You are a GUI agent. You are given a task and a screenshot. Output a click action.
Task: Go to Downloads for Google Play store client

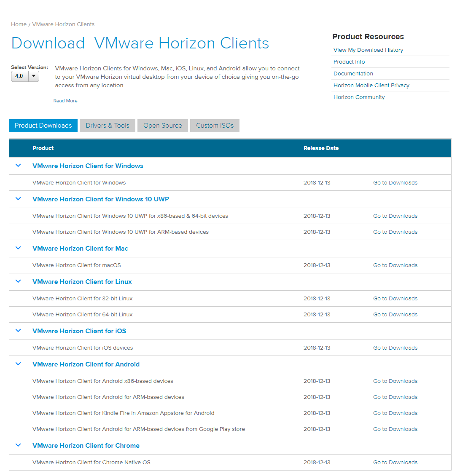click(x=395, y=429)
